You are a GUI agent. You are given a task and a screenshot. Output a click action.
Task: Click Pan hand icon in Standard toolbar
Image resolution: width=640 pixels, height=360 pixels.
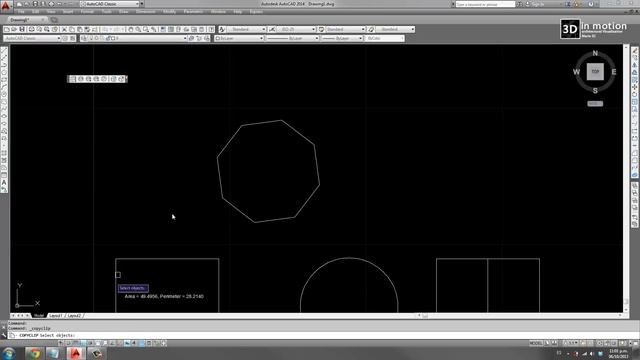coord(131,29)
